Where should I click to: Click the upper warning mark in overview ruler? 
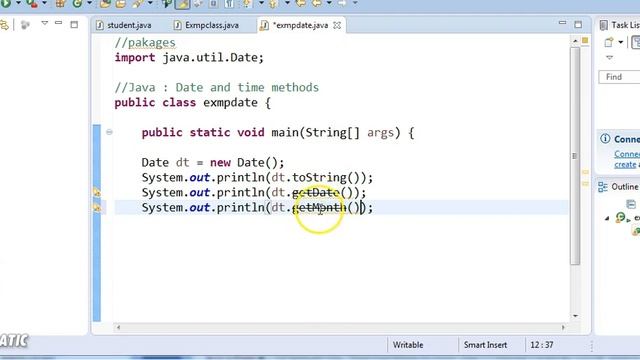[x=585, y=172]
